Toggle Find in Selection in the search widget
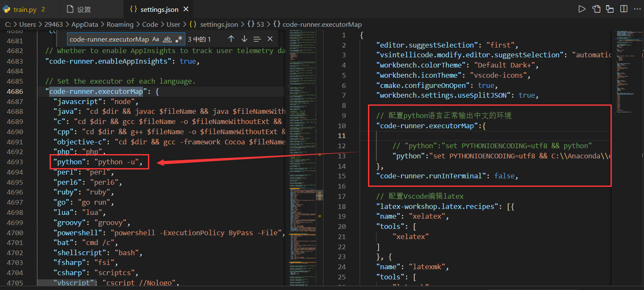Screen dimensions: 644x290 tap(257, 39)
